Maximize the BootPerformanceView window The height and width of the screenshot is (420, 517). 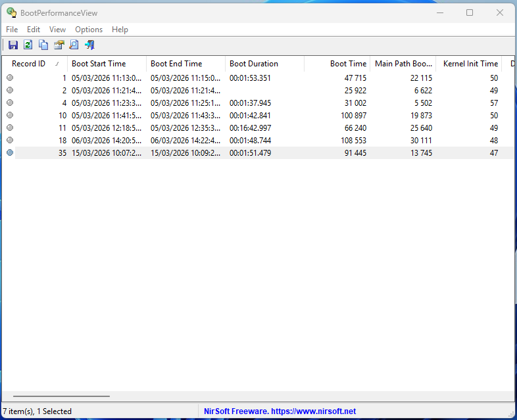coord(470,12)
